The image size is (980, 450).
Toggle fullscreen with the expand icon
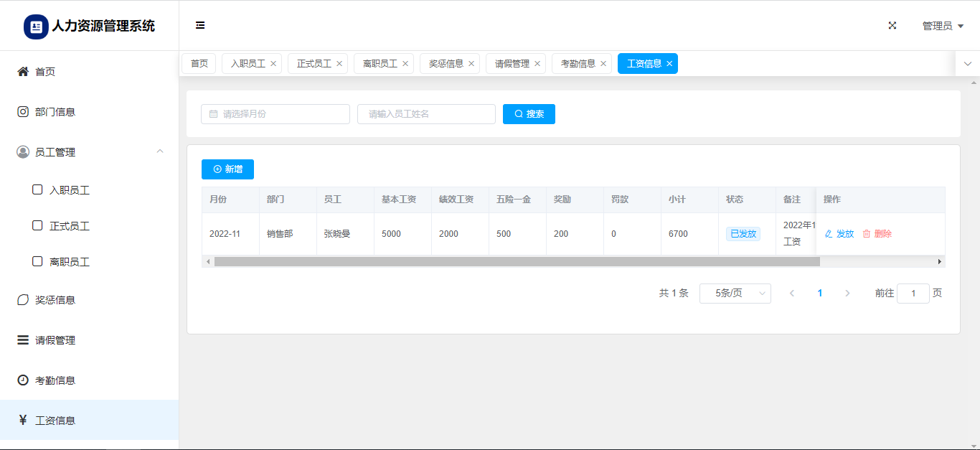(x=892, y=26)
